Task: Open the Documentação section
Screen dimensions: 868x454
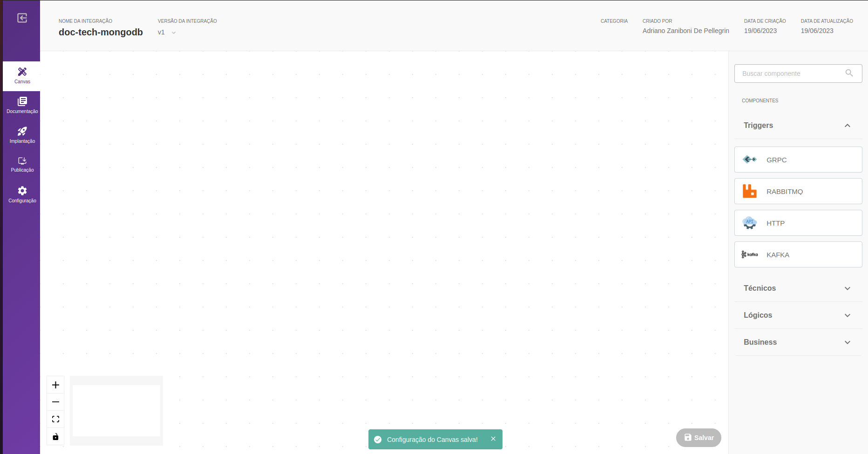Action: pos(22,106)
